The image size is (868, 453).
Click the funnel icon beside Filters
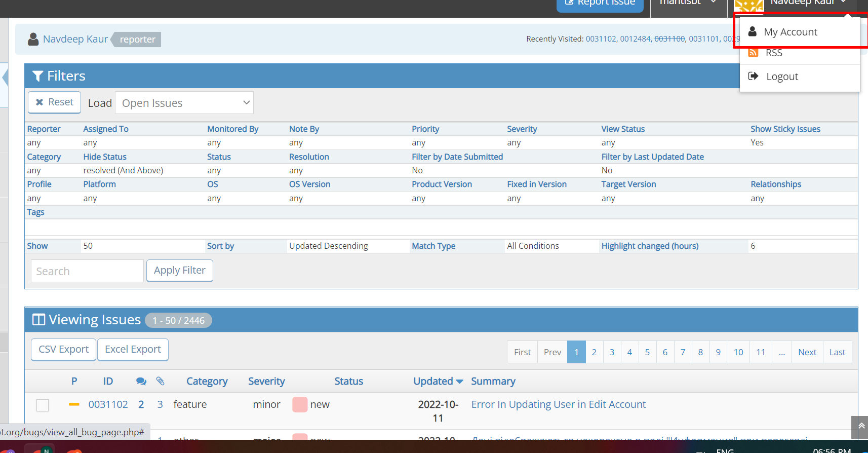37,76
